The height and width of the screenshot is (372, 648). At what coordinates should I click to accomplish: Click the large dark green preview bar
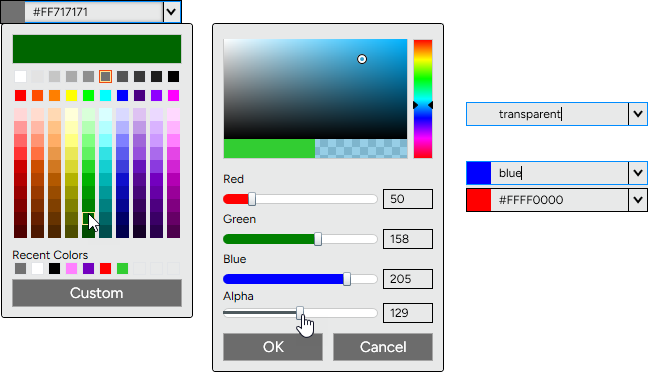pos(97,49)
